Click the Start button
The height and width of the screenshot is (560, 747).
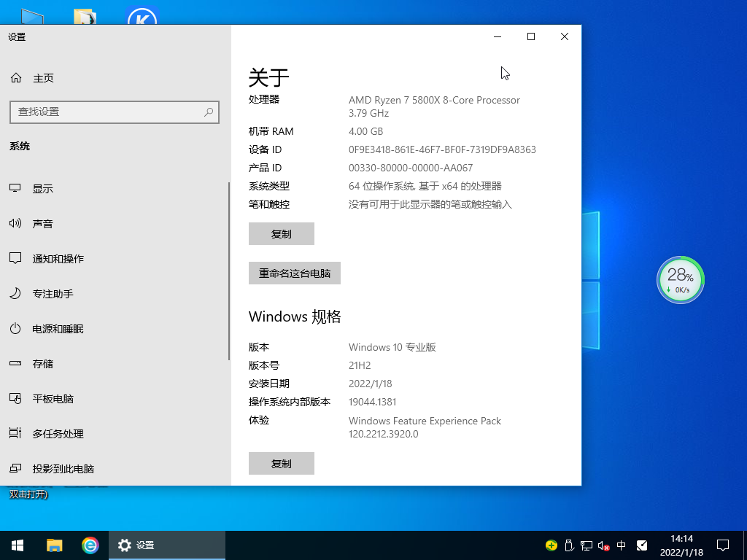click(x=17, y=545)
